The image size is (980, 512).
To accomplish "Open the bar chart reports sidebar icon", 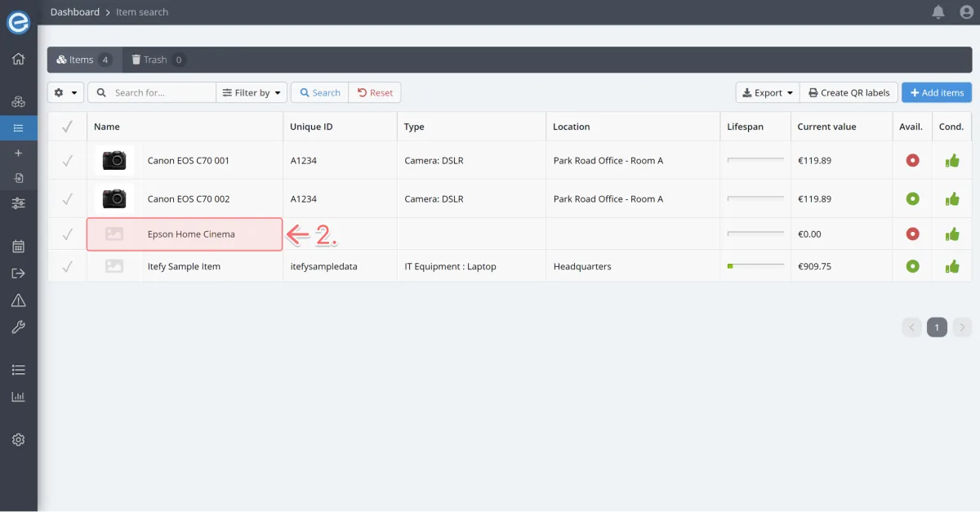I will point(18,397).
